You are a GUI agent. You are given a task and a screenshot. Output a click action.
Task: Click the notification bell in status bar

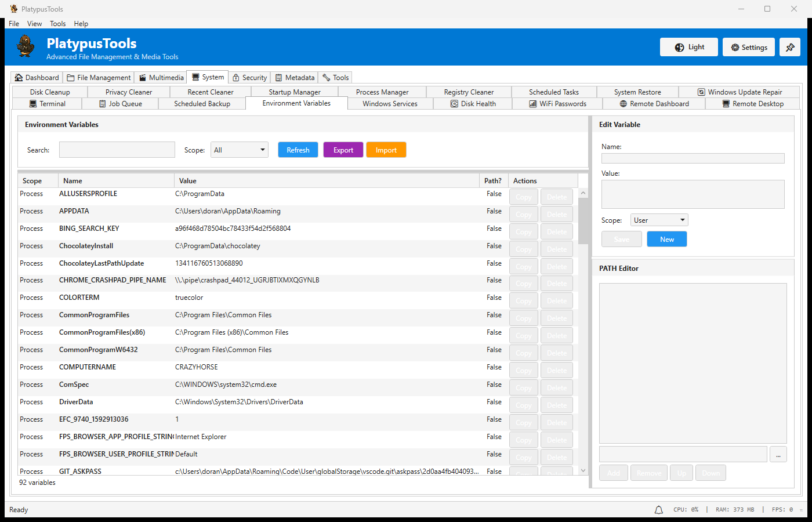658,510
